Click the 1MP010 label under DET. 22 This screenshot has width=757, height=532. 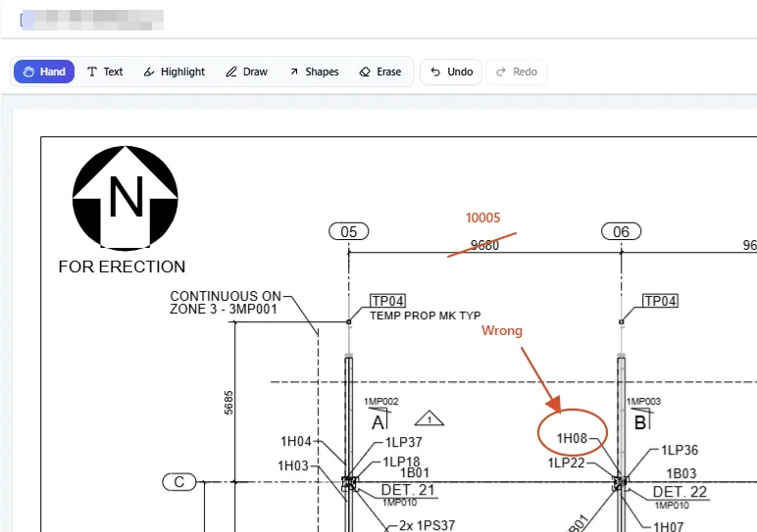tap(672, 506)
